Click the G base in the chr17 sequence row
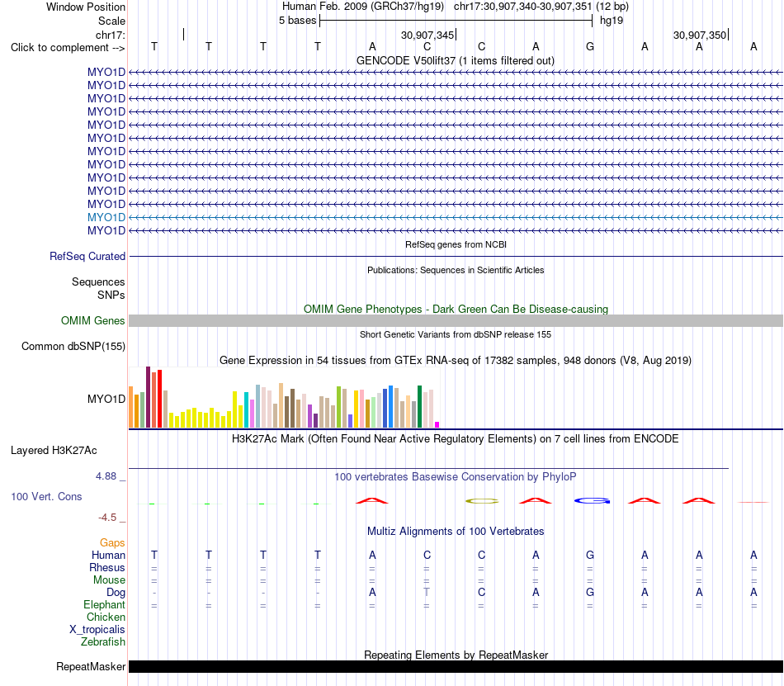784x686 pixels. coord(590,47)
